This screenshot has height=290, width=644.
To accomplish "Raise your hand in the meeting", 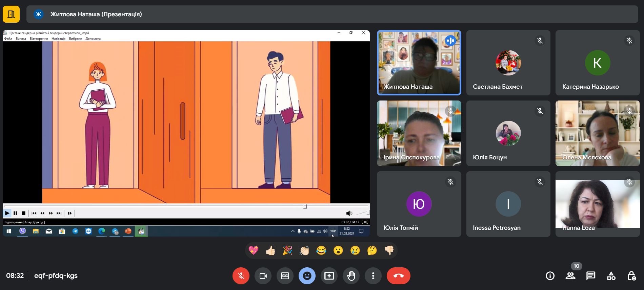I will (x=351, y=276).
